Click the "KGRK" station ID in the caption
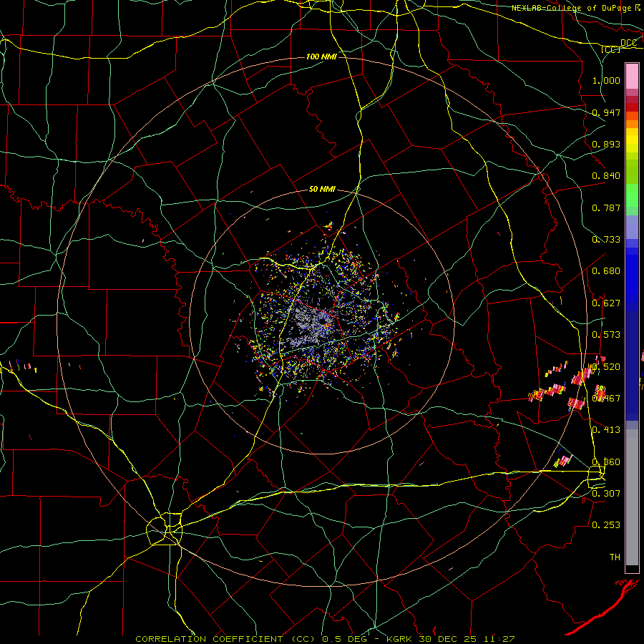The width and height of the screenshot is (644, 644). (400, 639)
